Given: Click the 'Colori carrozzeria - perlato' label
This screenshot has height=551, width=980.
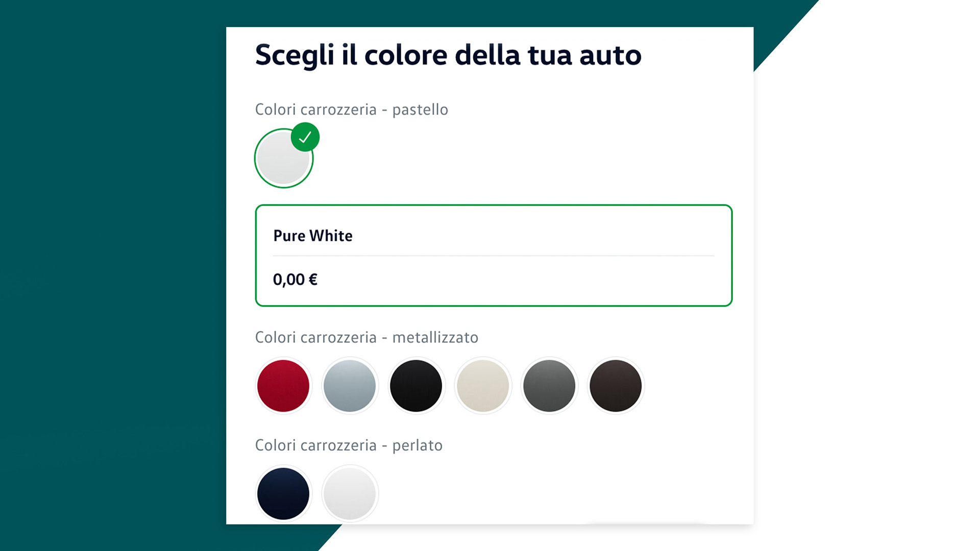Looking at the screenshot, I should [x=349, y=445].
